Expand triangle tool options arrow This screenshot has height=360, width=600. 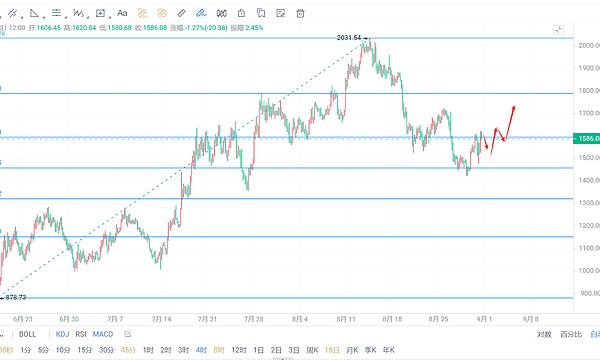(44, 17)
